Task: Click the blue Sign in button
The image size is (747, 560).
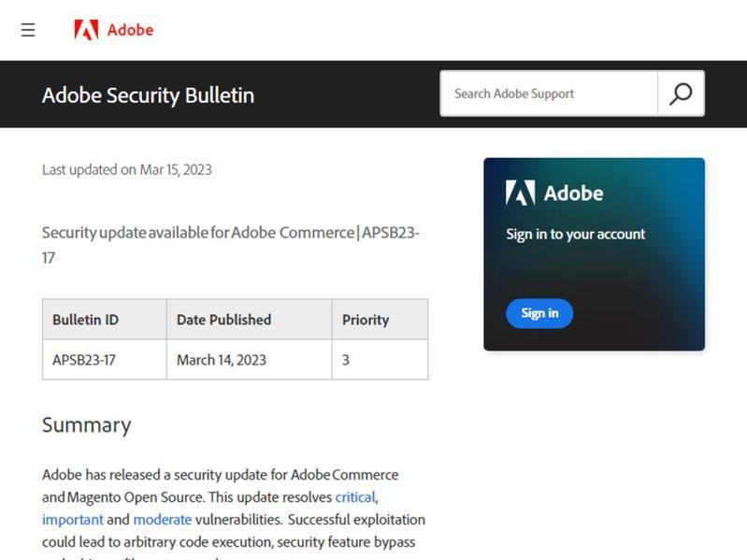Action: (539, 313)
